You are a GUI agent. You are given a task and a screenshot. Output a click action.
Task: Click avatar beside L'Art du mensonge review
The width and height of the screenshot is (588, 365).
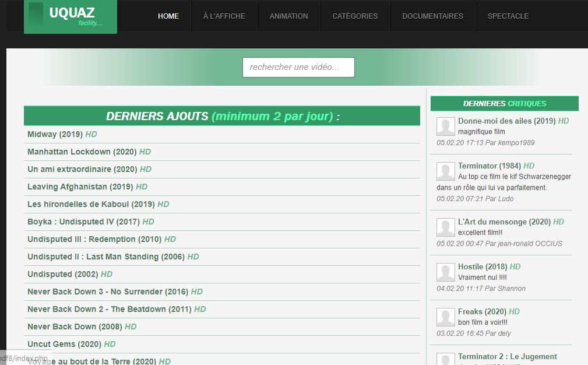click(x=445, y=227)
